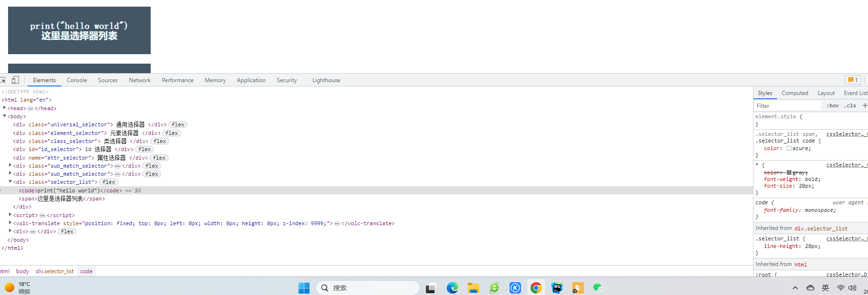Toggle the .cls class editor

click(x=850, y=106)
